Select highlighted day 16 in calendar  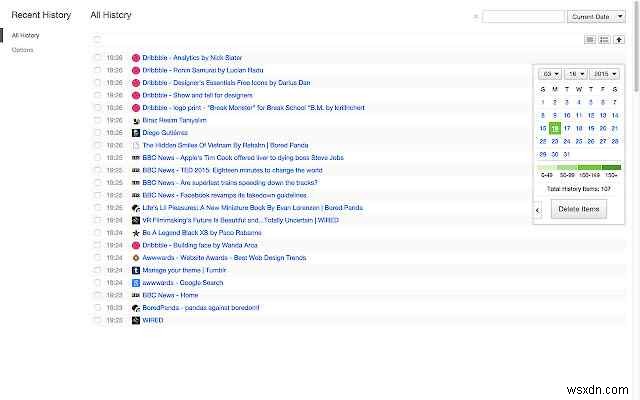point(555,129)
